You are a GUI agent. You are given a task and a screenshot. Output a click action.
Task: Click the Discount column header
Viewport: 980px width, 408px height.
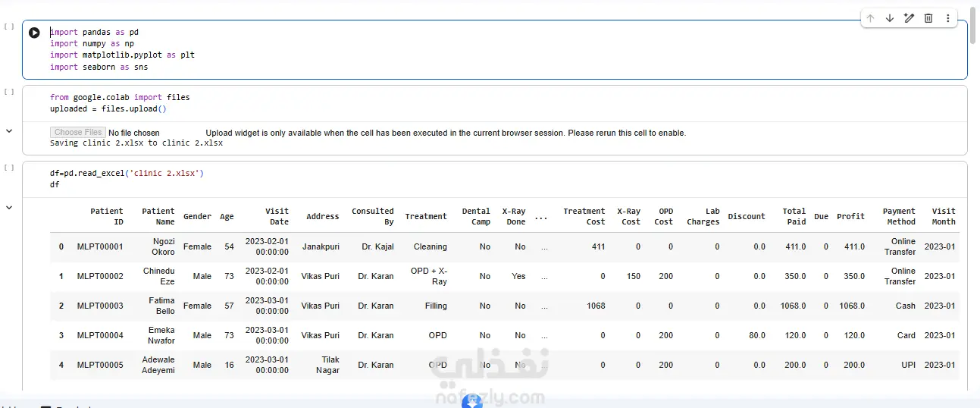(747, 216)
